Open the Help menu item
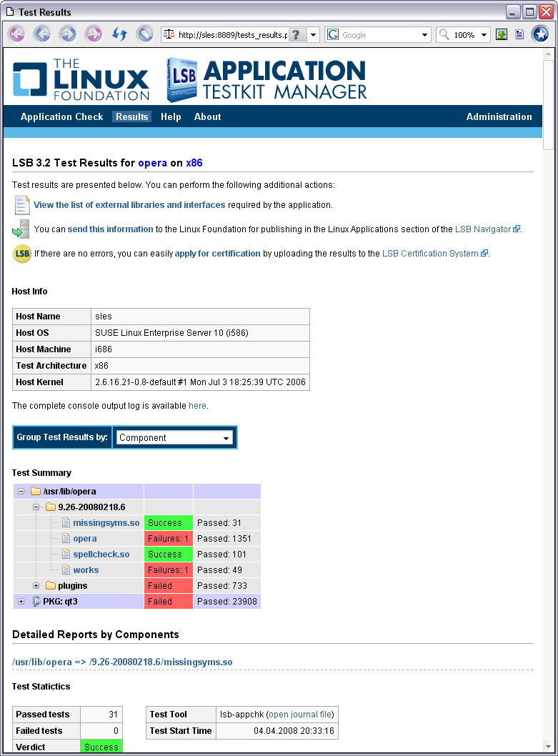This screenshot has width=558, height=756. pyautogui.click(x=171, y=116)
